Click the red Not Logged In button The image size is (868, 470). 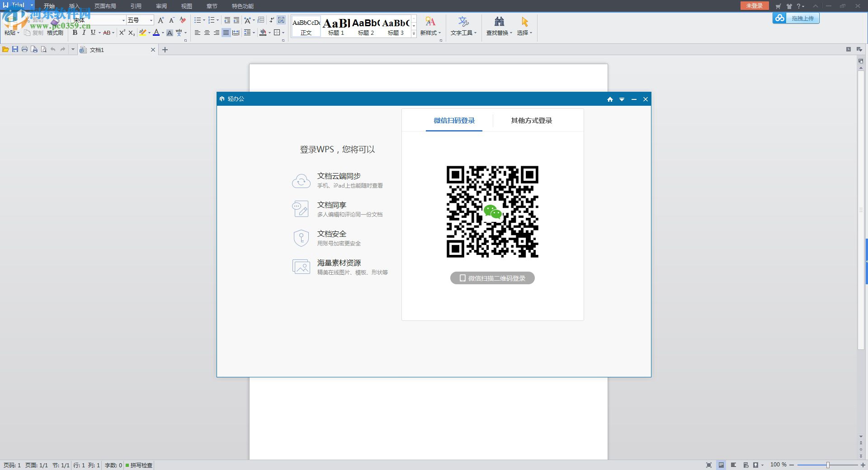(754, 5)
